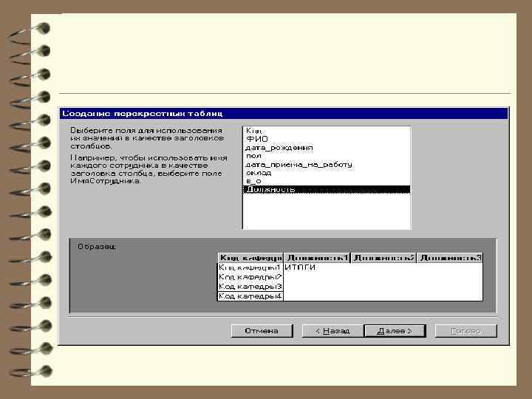Click the Готово button
This screenshot has height=399, width=532.
coord(465,331)
